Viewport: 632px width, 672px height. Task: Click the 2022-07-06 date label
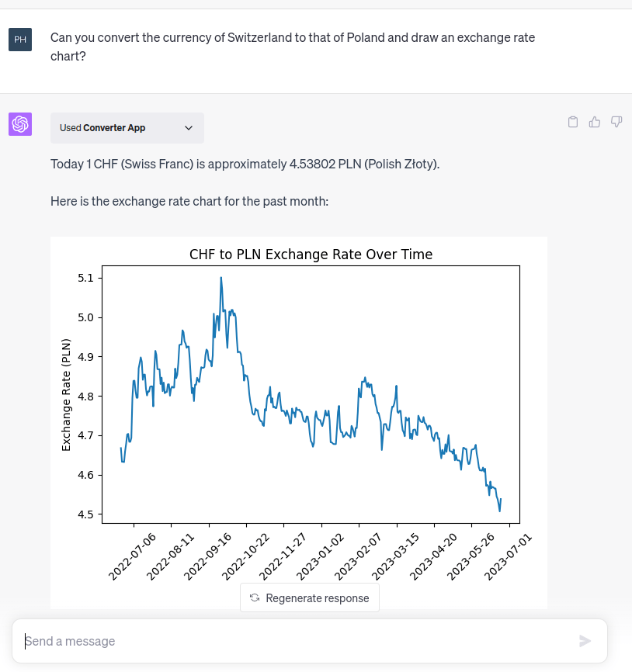[132, 556]
